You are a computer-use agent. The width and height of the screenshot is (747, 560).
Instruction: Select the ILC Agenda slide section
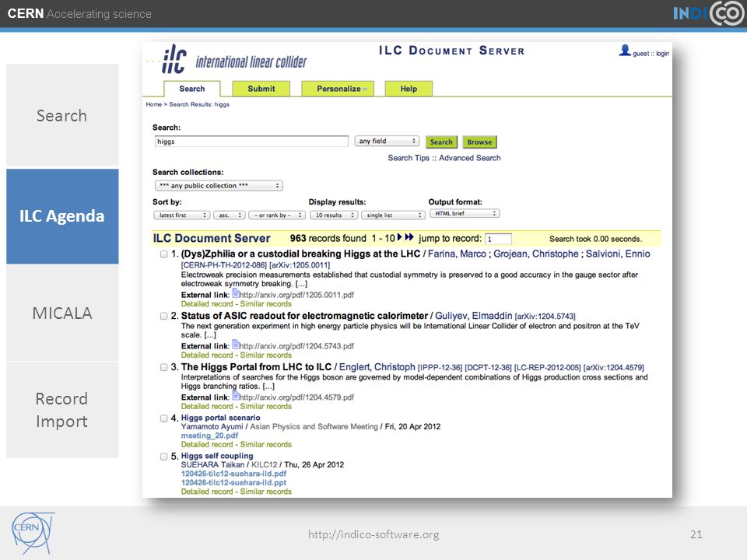tap(62, 216)
